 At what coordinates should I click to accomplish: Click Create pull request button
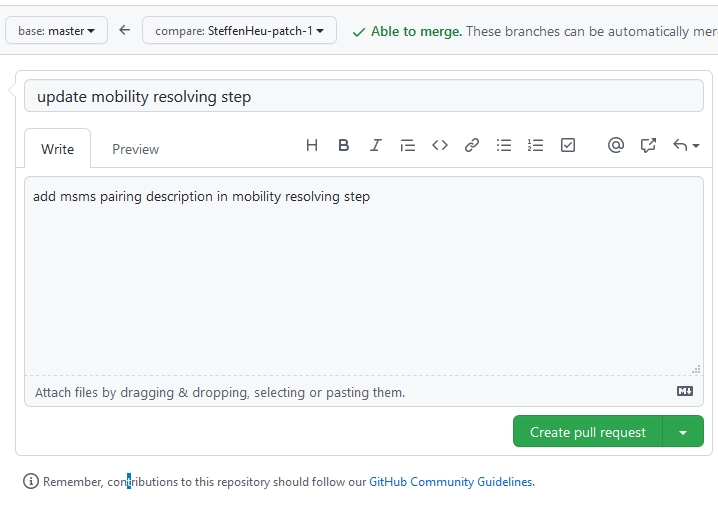[x=588, y=431]
